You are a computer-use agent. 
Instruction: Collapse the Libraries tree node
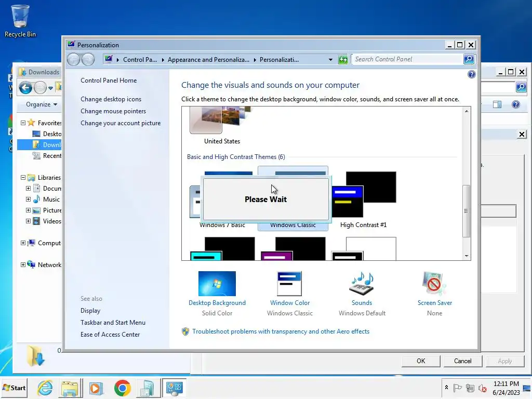click(23, 178)
